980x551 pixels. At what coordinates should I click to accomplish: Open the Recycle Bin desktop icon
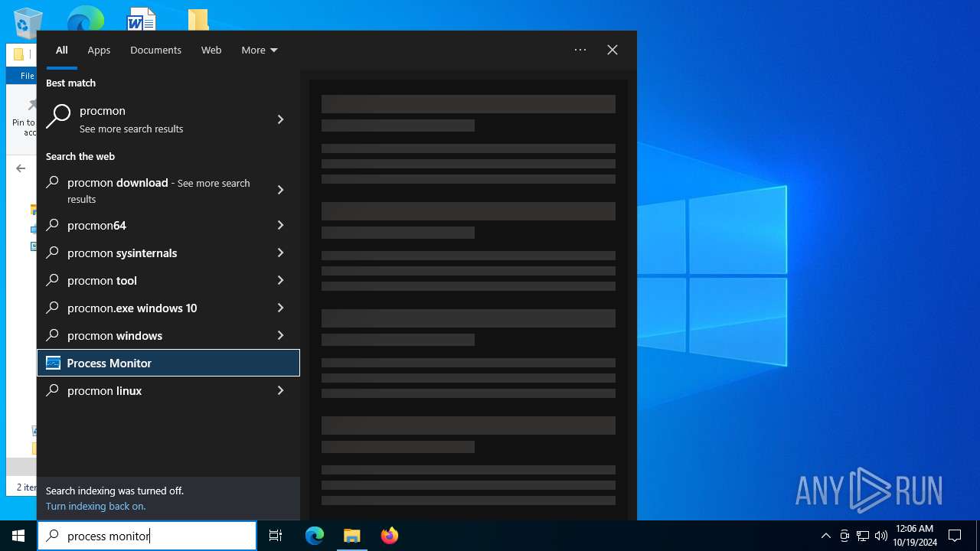click(x=28, y=21)
